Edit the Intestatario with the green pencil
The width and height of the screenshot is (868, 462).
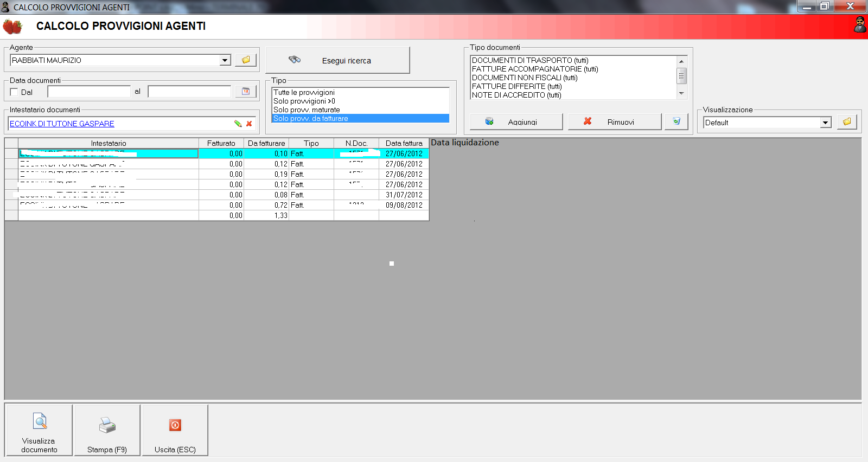coord(238,124)
